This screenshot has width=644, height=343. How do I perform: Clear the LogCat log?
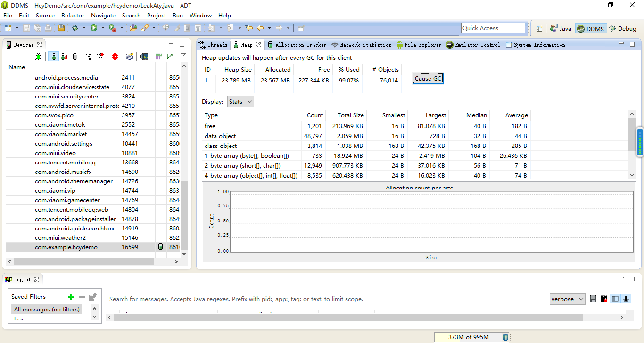603,299
